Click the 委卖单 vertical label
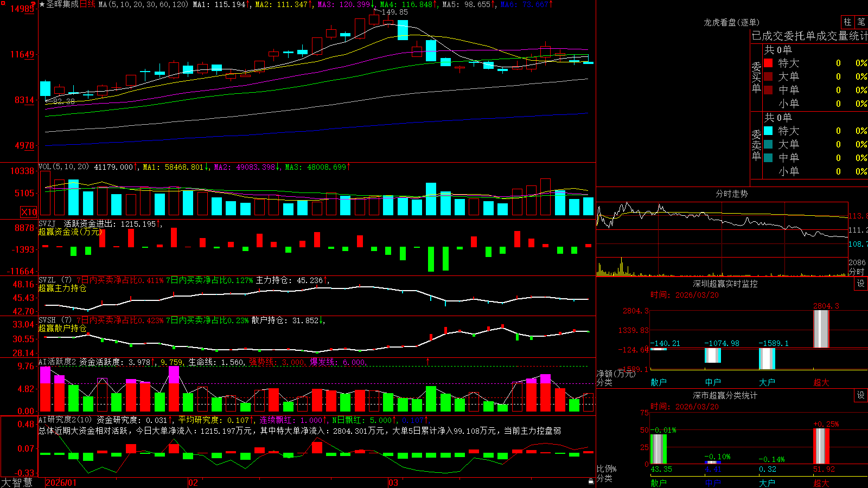Image resolution: width=868 pixels, height=488 pixels. pos(756,145)
